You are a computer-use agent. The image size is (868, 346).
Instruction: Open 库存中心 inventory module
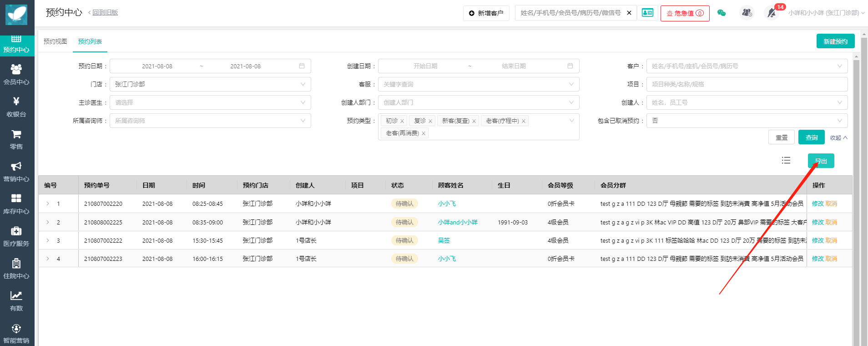coord(16,204)
